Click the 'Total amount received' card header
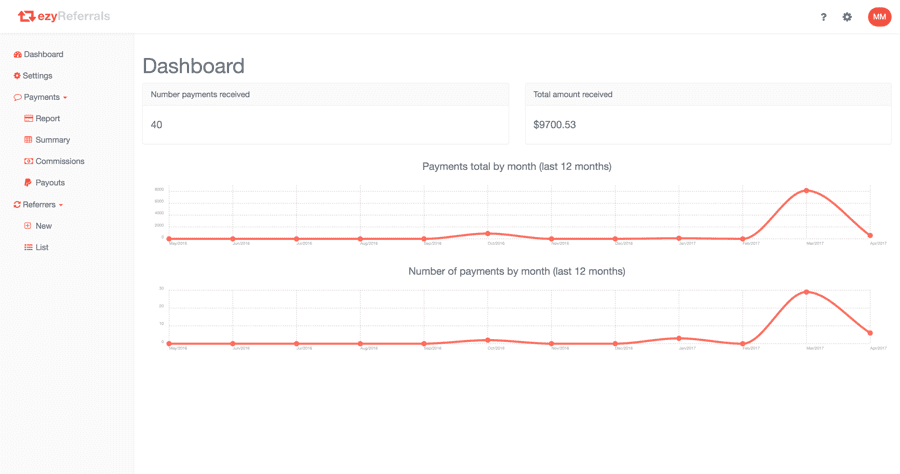Image resolution: width=900 pixels, height=474 pixels. [x=708, y=95]
